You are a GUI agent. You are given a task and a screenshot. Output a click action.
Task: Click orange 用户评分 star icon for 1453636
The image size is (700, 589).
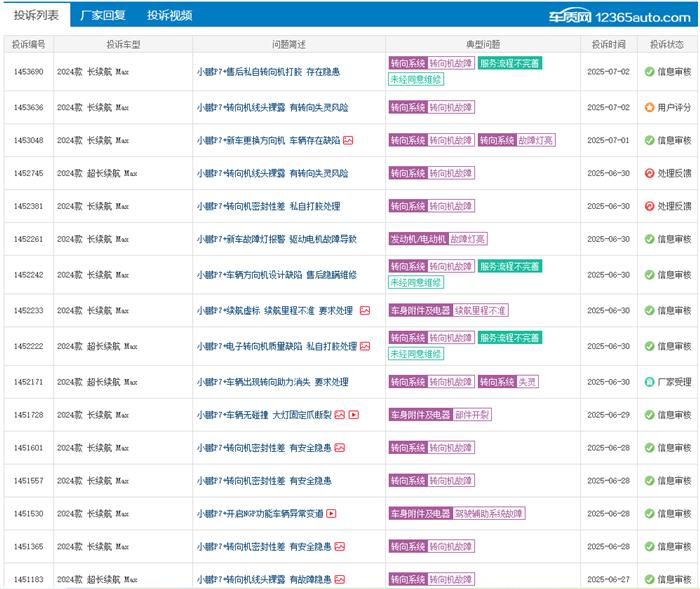[650, 107]
